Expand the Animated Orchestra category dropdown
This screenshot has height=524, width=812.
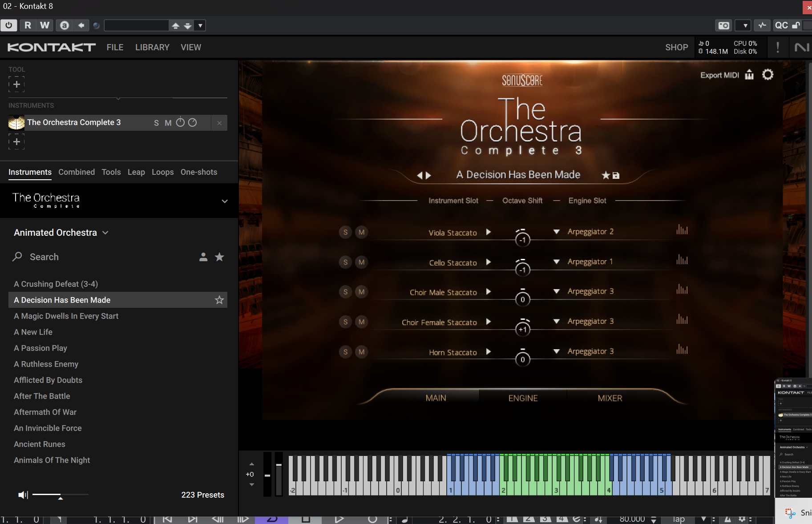click(105, 233)
